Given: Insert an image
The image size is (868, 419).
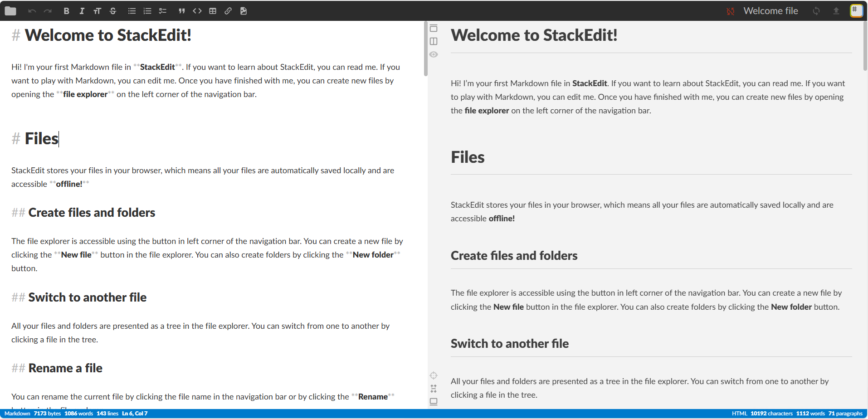Looking at the screenshot, I should pos(244,11).
